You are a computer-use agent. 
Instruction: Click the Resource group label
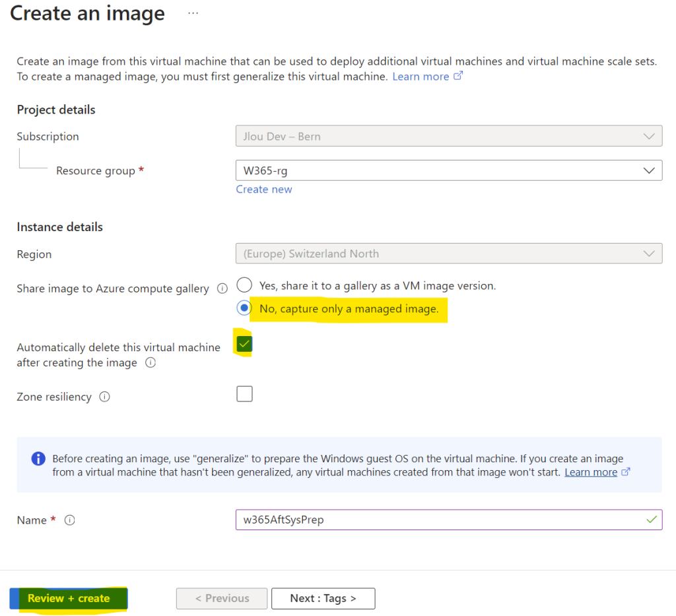point(96,171)
